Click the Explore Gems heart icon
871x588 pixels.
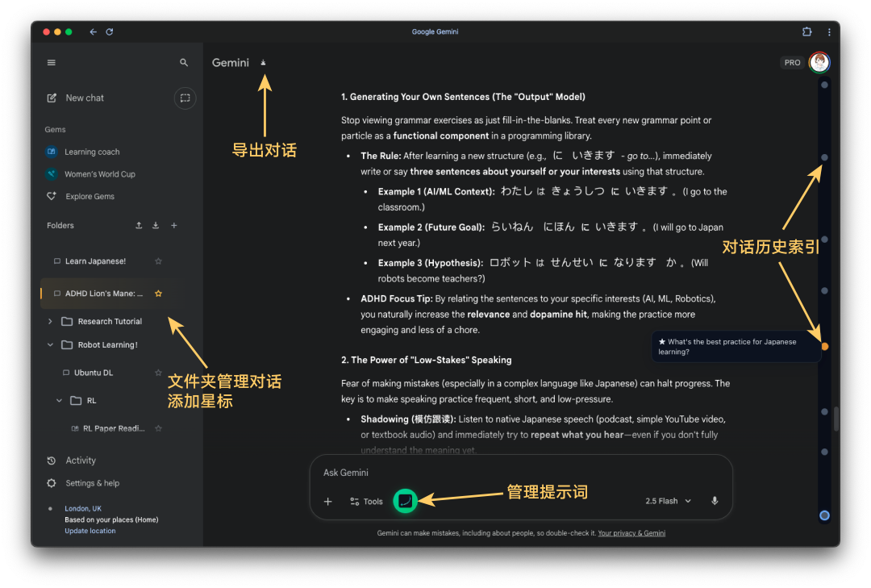click(51, 196)
